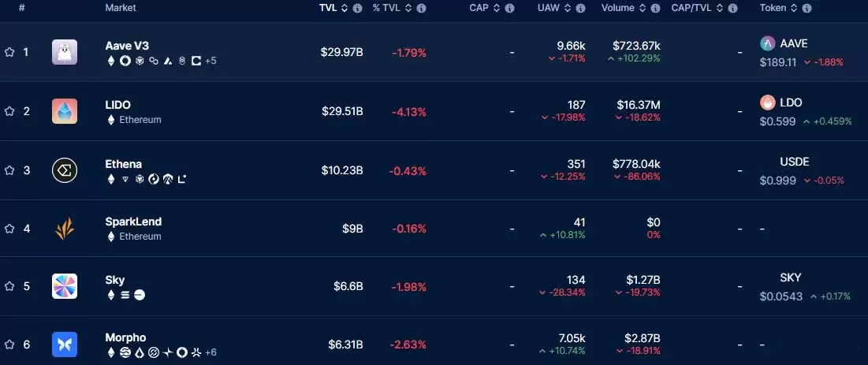Sort table by Volume column

click(x=643, y=8)
